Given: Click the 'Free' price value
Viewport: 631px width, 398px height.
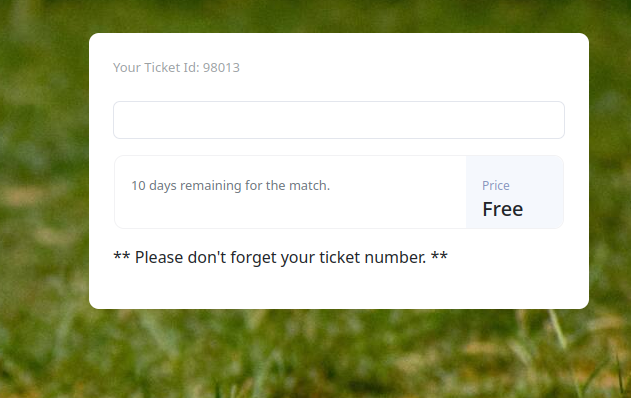Looking at the screenshot, I should 503,209.
